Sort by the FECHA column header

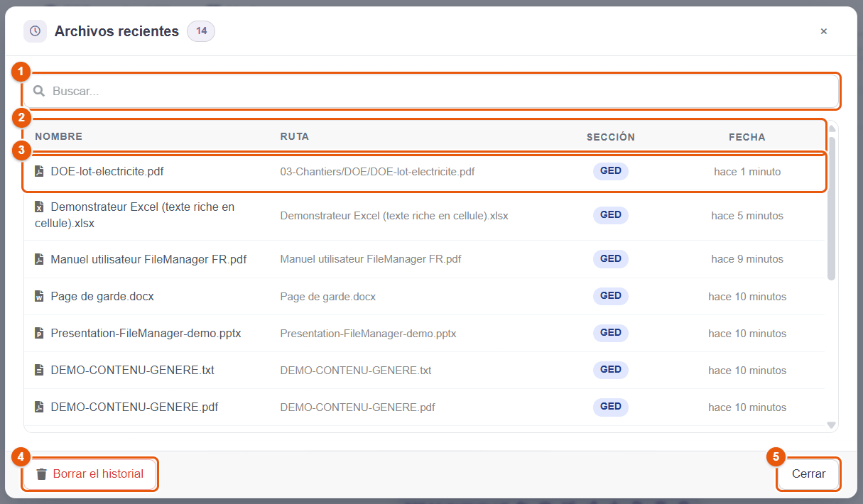(x=747, y=137)
